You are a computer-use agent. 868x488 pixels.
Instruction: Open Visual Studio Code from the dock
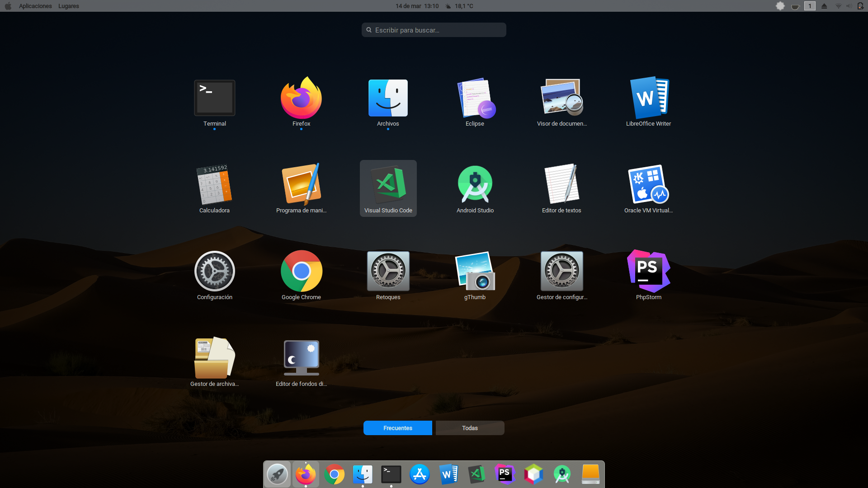476,474
